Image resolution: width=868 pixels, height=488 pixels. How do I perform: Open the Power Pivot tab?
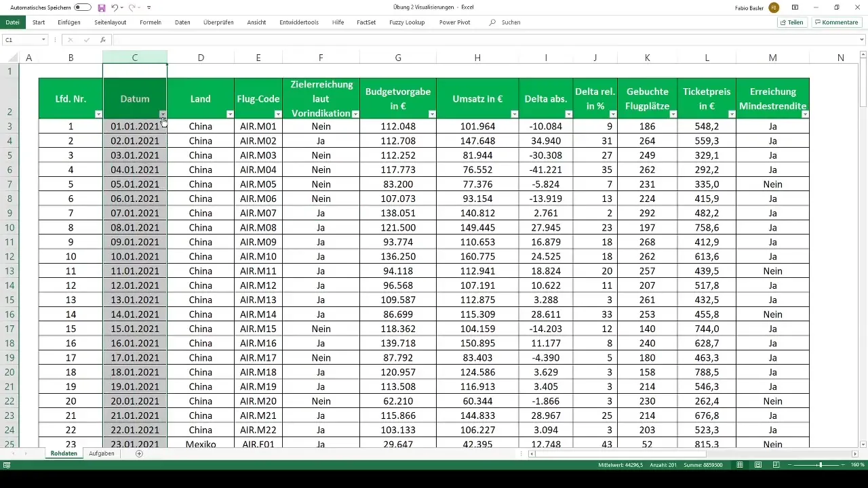[454, 22]
